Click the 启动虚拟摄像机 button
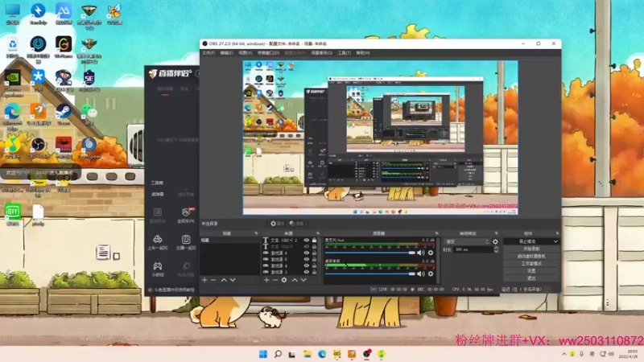Image resolution: width=644 pixels, height=362 pixels. tap(531, 256)
